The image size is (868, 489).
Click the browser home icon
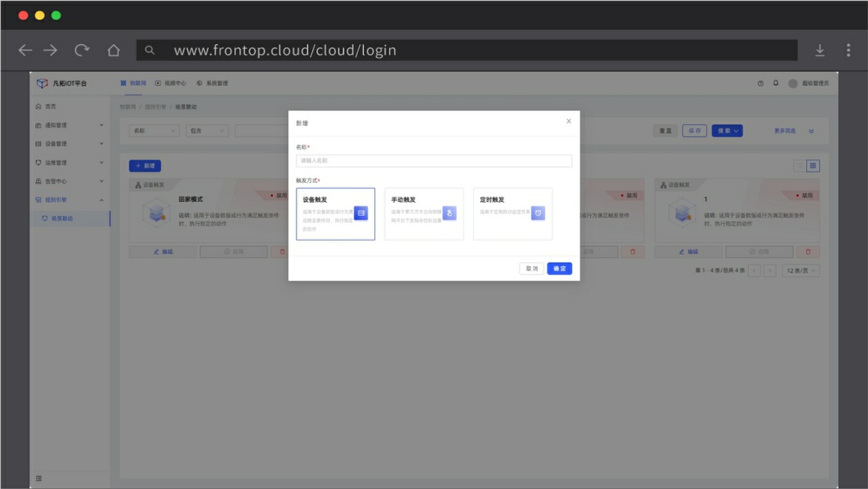[114, 50]
